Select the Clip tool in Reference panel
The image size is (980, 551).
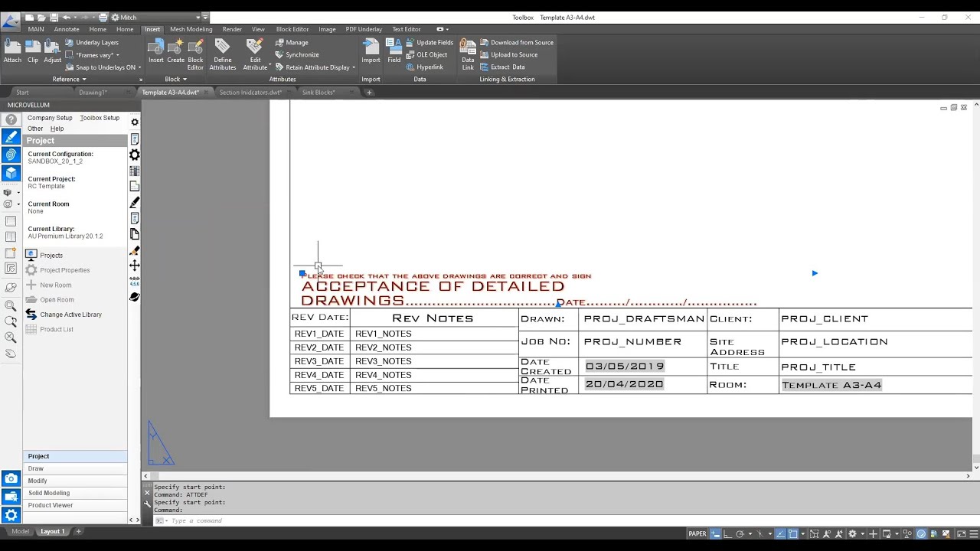point(33,51)
